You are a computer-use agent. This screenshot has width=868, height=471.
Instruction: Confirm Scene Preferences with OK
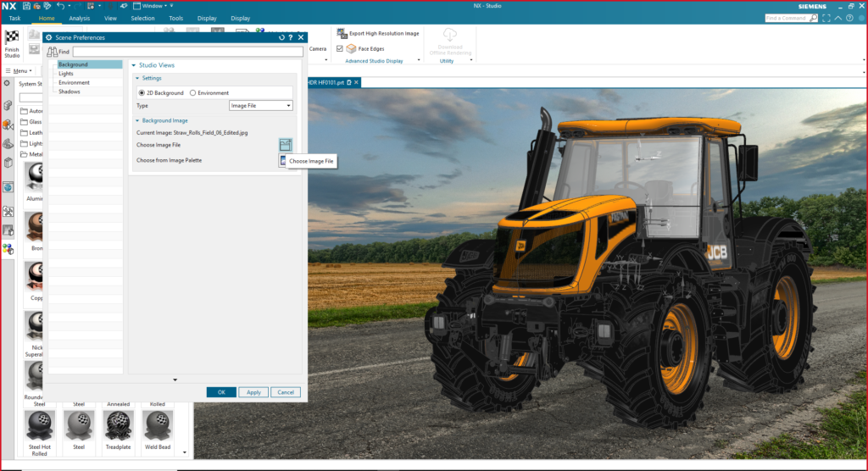pyautogui.click(x=221, y=392)
